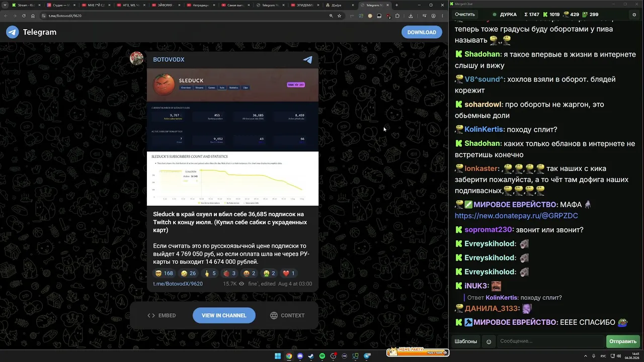This screenshot has width=644, height=362.
Task: Switch to the НПЗ, WB browser tab
Action: (130, 5)
